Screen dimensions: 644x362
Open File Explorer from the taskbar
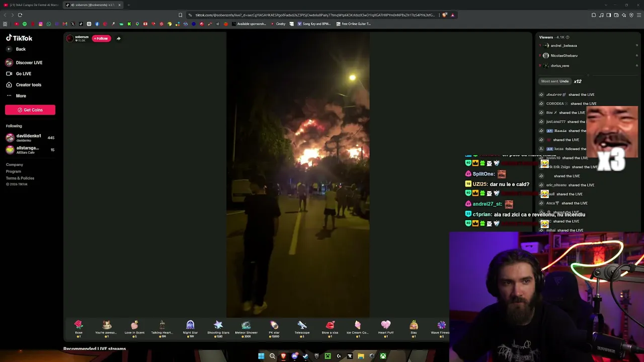[361, 356]
